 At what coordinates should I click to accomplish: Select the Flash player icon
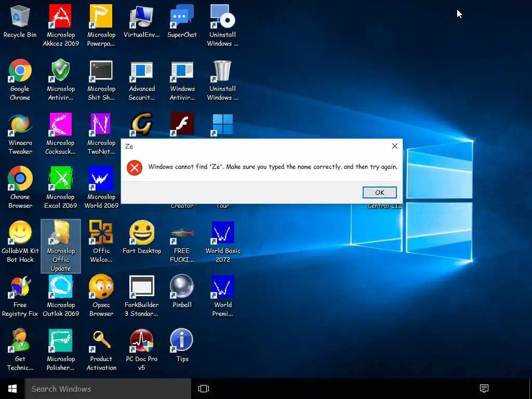coord(182,125)
